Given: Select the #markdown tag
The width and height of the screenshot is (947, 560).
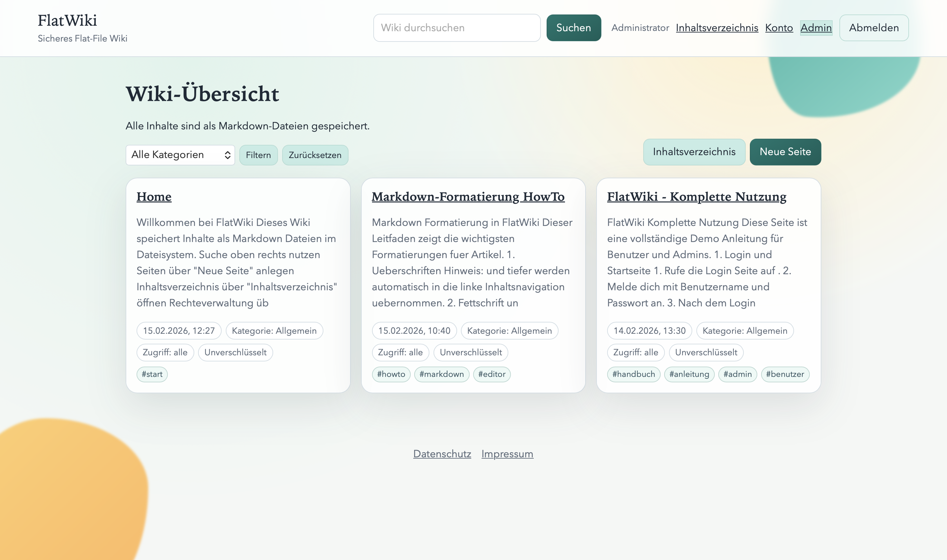Looking at the screenshot, I should (x=442, y=374).
